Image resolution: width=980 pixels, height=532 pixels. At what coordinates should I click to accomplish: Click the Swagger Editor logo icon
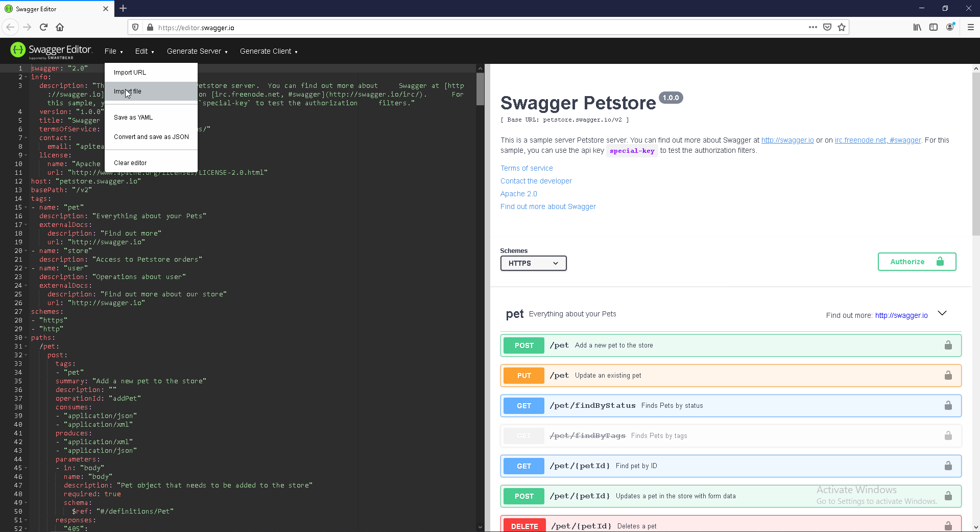pyautogui.click(x=18, y=50)
